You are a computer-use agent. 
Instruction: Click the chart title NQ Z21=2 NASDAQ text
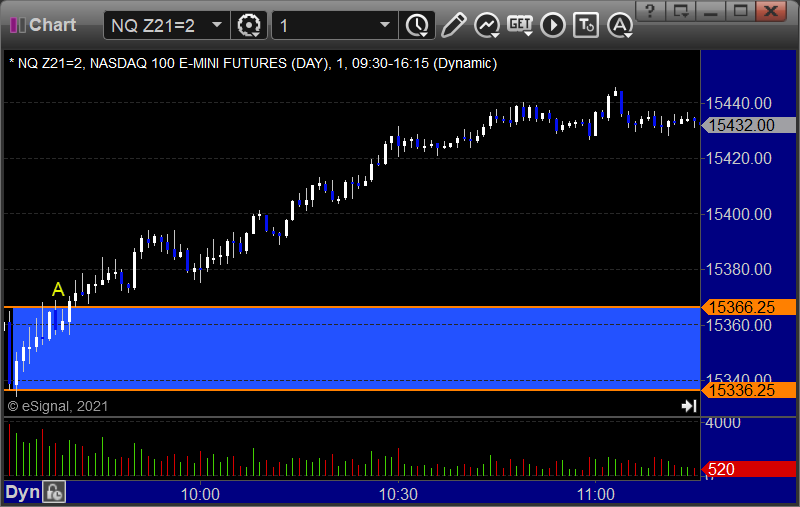point(253,63)
